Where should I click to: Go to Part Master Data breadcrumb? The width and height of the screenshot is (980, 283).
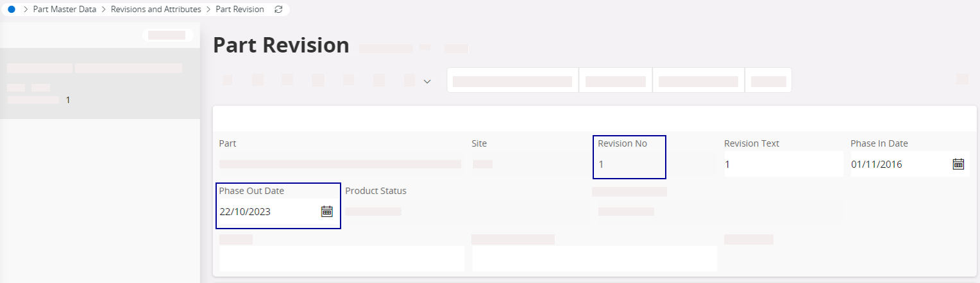click(x=65, y=10)
